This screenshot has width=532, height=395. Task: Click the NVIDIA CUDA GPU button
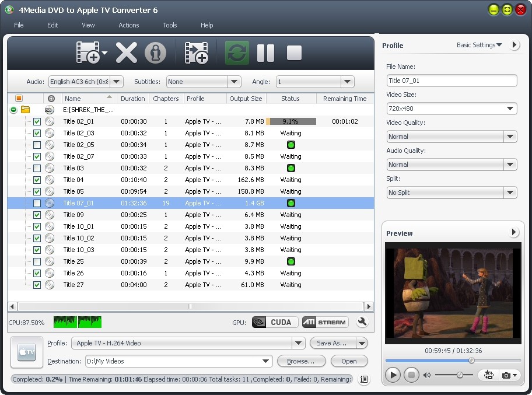pyautogui.click(x=275, y=322)
